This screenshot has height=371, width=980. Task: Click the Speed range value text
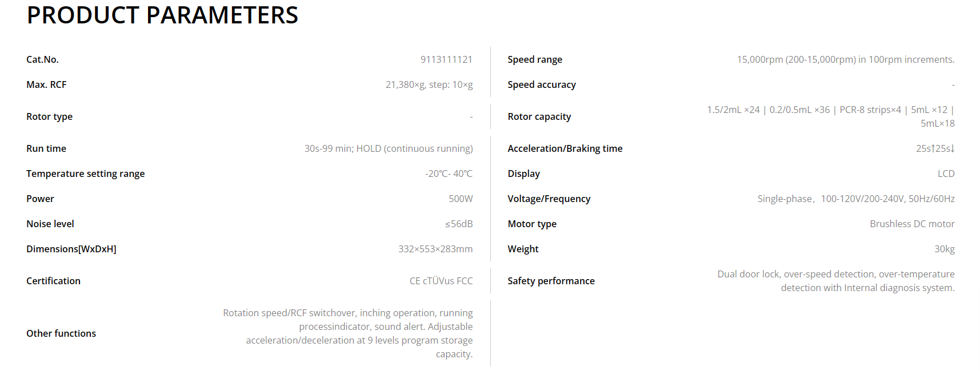[846, 59]
